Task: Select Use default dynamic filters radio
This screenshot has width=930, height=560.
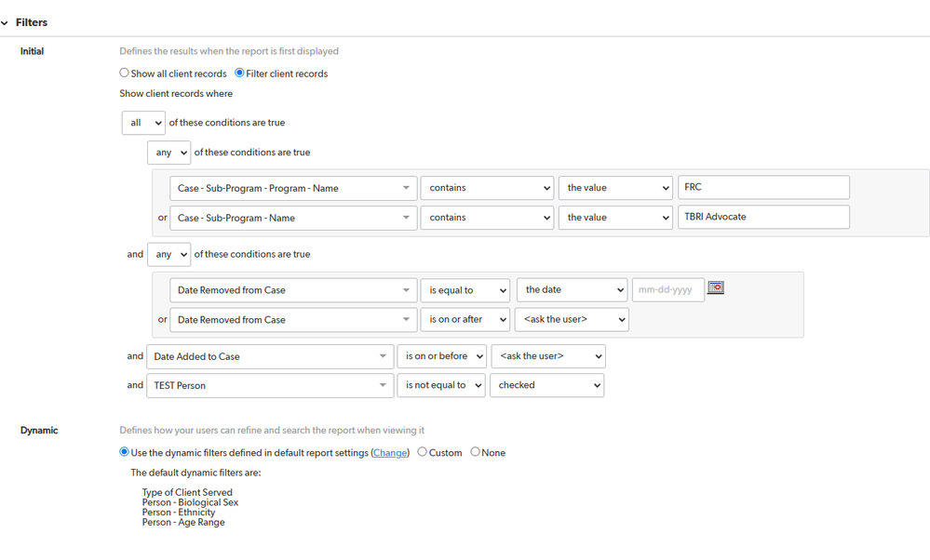Action: [124, 452]
